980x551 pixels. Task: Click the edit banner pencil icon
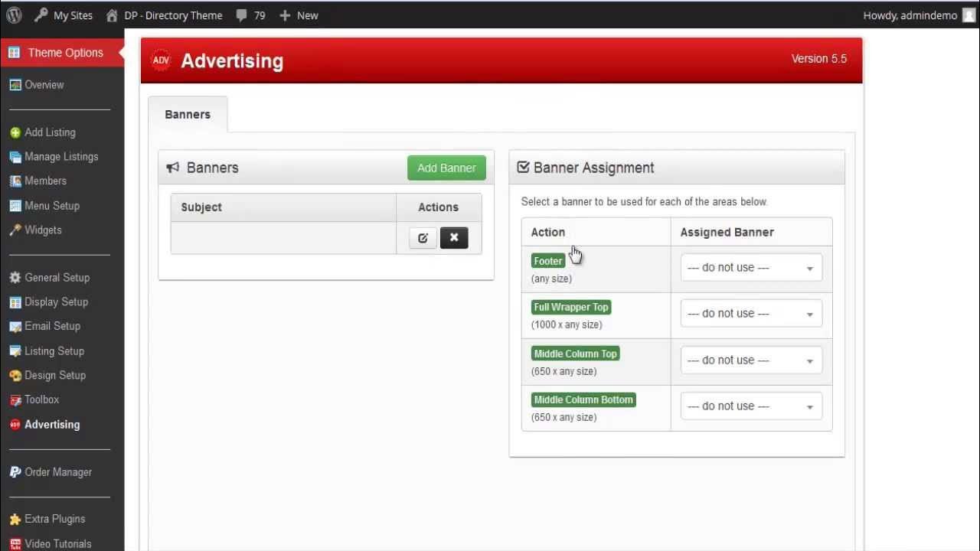pyautogui.click(x=423, y=238)
